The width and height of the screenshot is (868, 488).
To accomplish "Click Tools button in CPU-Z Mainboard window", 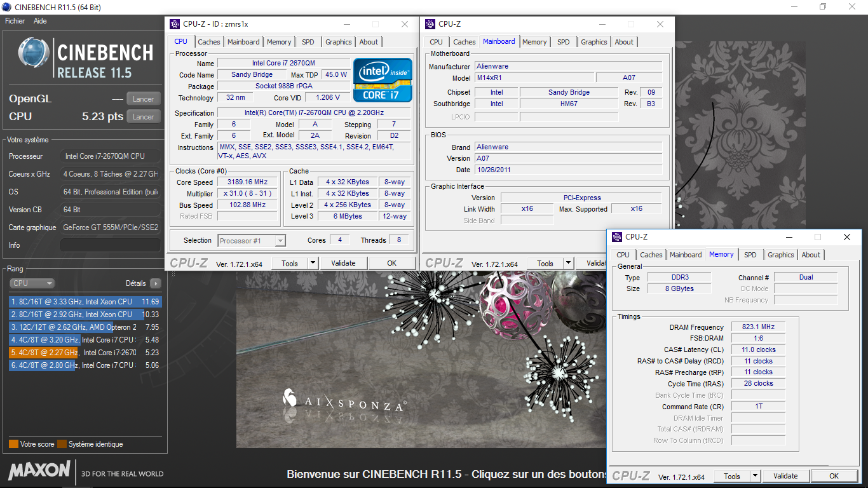I will (545, 263).
